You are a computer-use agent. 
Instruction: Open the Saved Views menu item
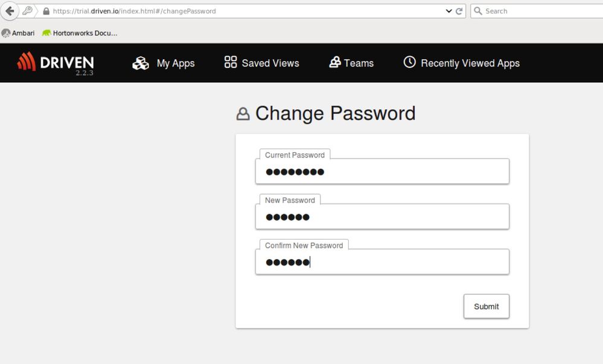click(x=270, y=63)
